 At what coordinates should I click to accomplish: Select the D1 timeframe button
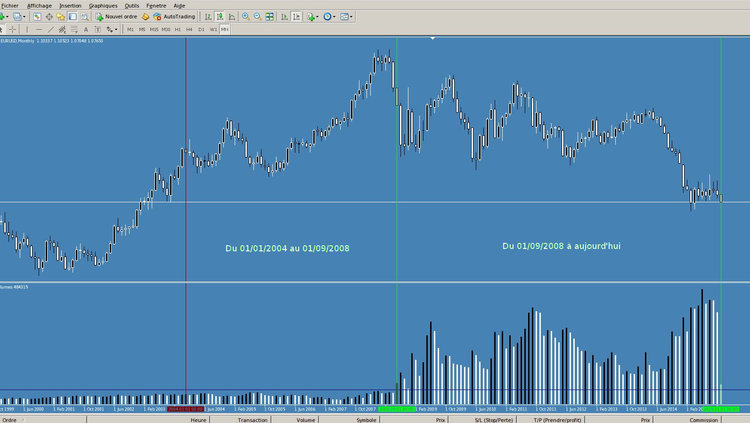(201, 29)
